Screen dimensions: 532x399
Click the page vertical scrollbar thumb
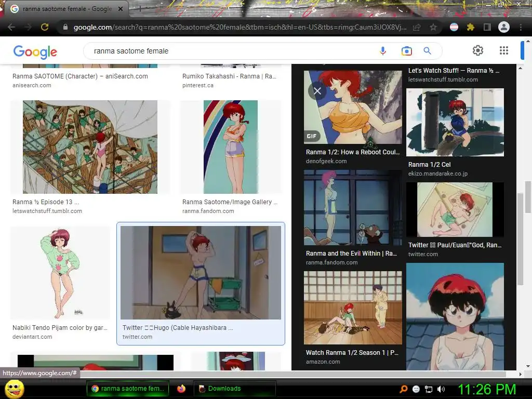(528, 197)
